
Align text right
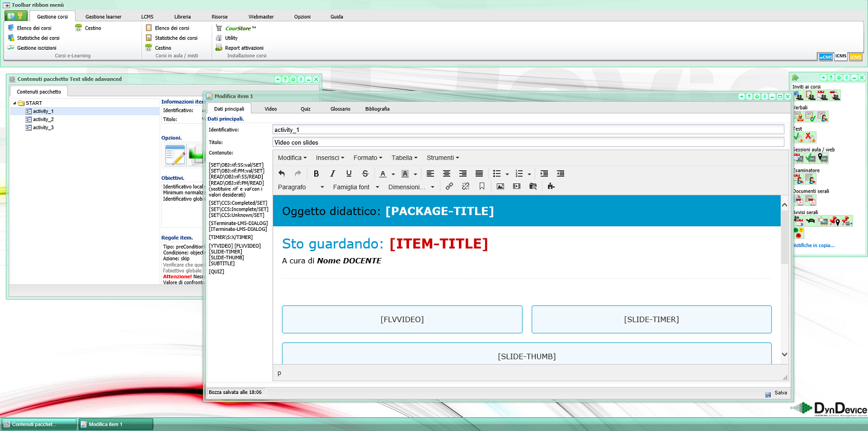(x=463, y=174)
